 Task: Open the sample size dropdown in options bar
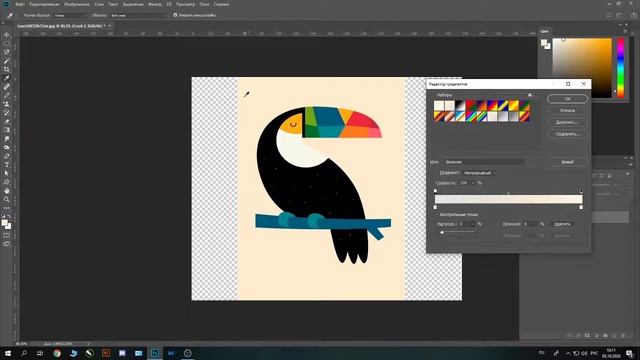tap(70, 15)
